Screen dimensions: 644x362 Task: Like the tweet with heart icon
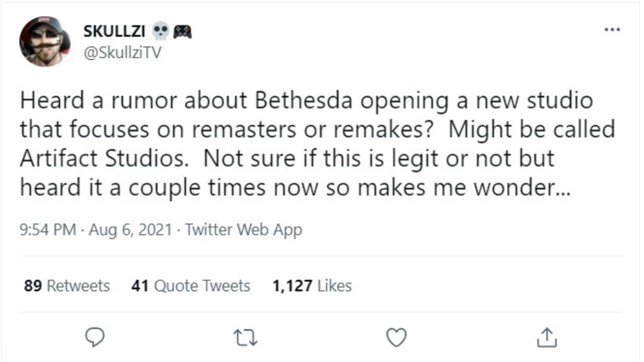(396, 337)
